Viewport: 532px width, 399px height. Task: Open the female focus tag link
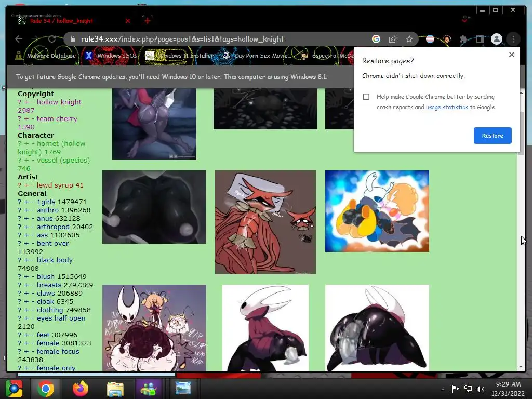[58, 352]
